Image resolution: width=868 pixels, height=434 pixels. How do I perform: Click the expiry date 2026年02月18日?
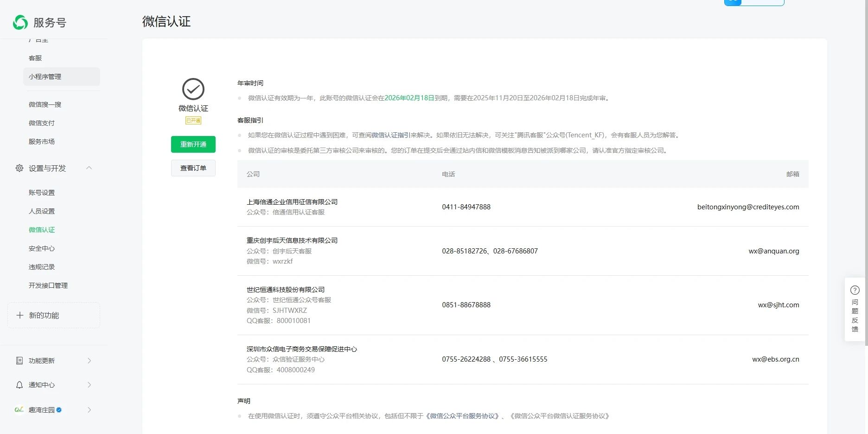coord(409,98)
